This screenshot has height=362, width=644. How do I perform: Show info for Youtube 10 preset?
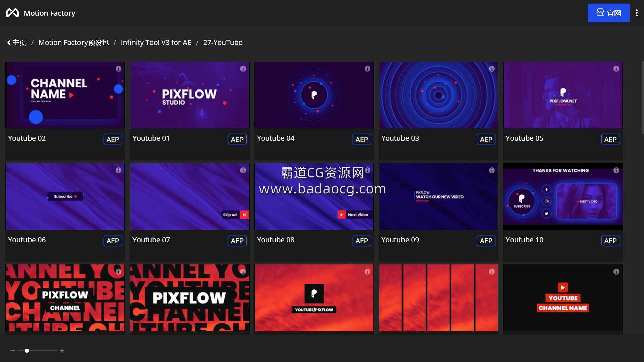[x=616, y=170]
